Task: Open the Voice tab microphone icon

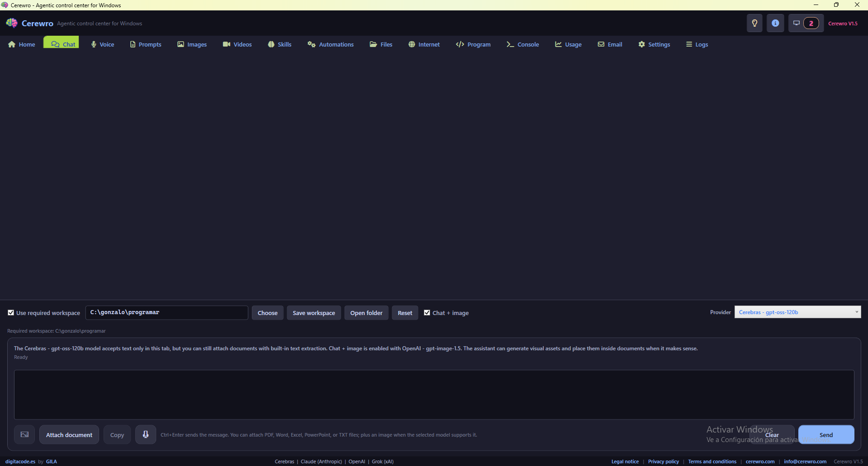Action: 93,44
